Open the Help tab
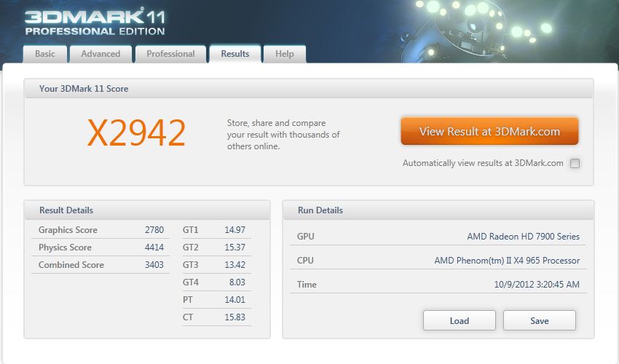 (x=285, y=54)
